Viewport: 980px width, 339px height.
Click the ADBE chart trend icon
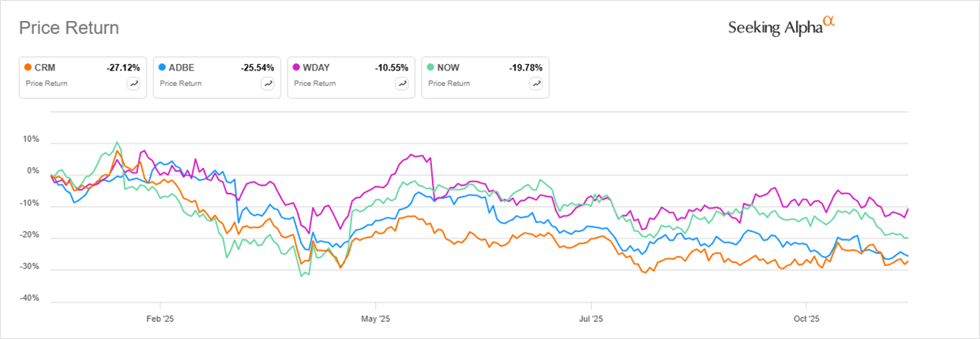pyautogui.click(x=267, y=83)
